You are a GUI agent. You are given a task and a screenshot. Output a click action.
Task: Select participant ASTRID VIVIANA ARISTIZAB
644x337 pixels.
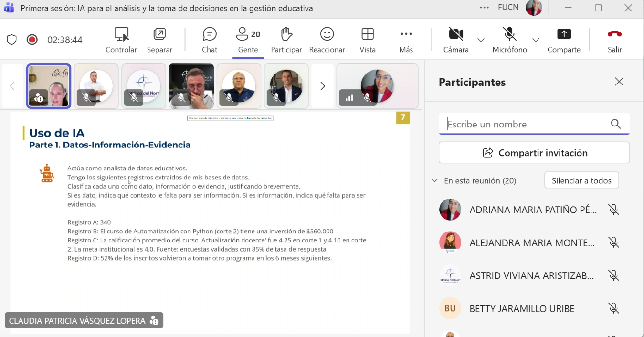coord(531,275)
